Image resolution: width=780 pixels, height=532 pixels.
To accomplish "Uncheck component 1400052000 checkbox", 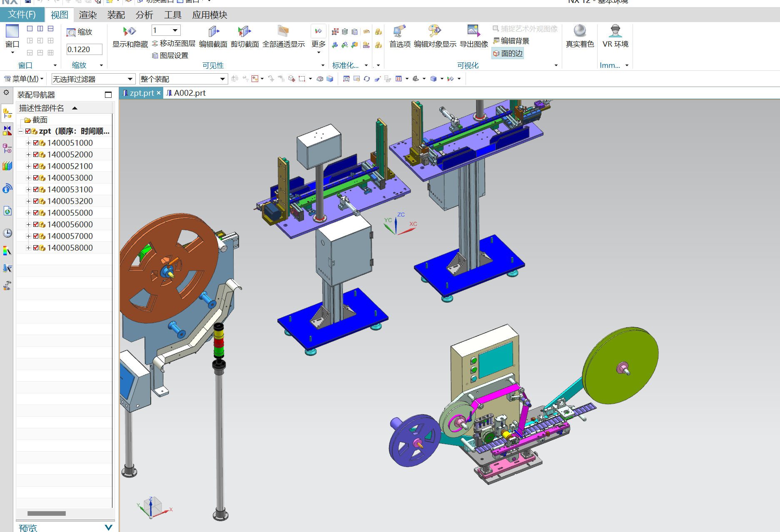I will point(36,154).
